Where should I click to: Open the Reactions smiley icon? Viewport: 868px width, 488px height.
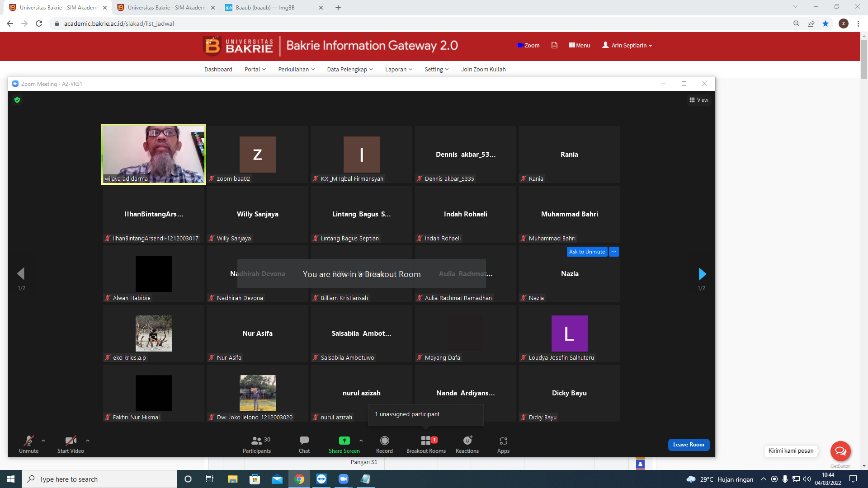tap(467, 441)
